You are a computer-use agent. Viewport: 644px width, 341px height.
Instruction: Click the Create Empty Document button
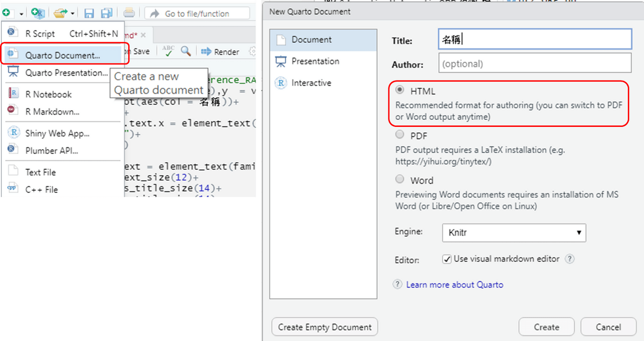(325, 327)
